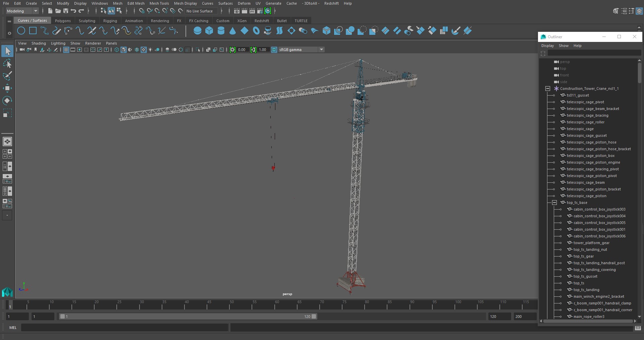Open the Mesh Tools menu

[159, 3]
